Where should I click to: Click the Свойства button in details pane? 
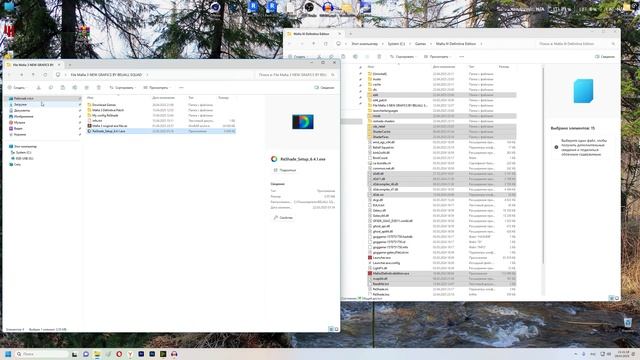click(283, 218)
